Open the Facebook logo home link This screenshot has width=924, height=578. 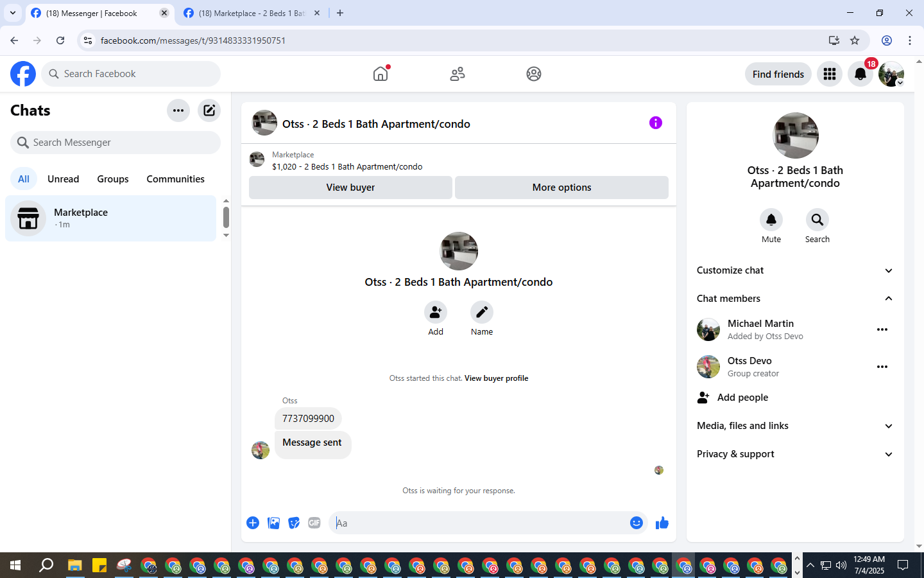23,74
